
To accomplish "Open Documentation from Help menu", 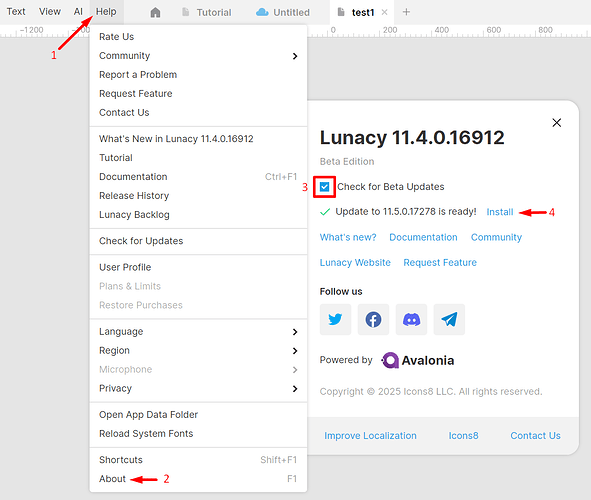I will coord(198,177).
